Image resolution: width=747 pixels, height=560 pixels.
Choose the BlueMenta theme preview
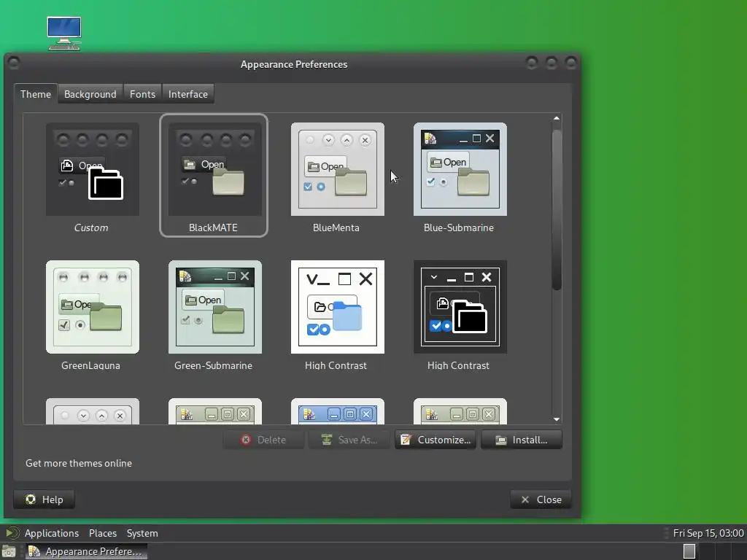pyautogui.click(x=337, y=169)
